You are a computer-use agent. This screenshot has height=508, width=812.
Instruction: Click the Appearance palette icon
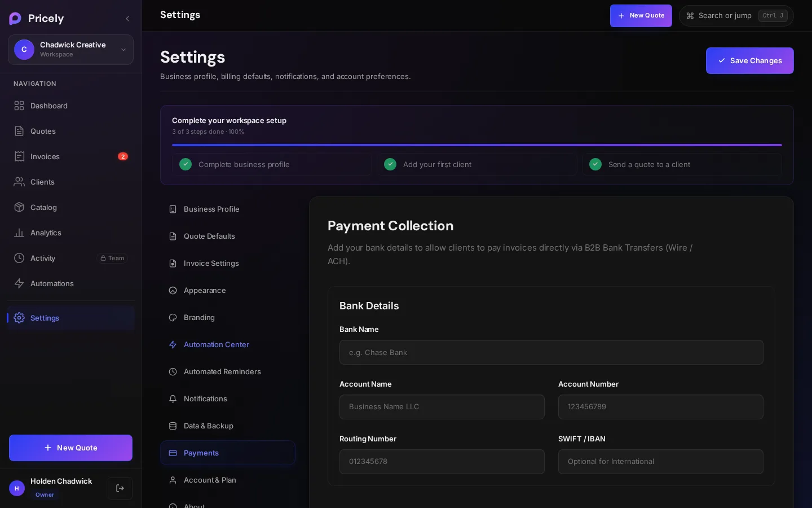173,290
